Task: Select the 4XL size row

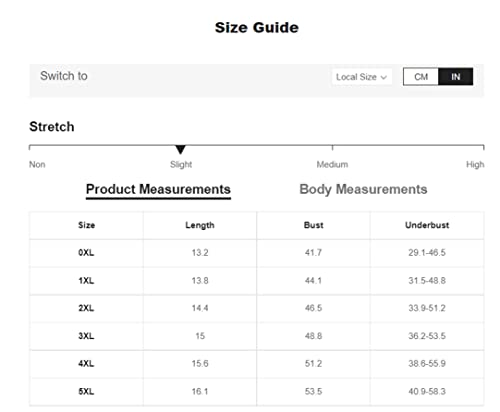Action: point(256,364)
